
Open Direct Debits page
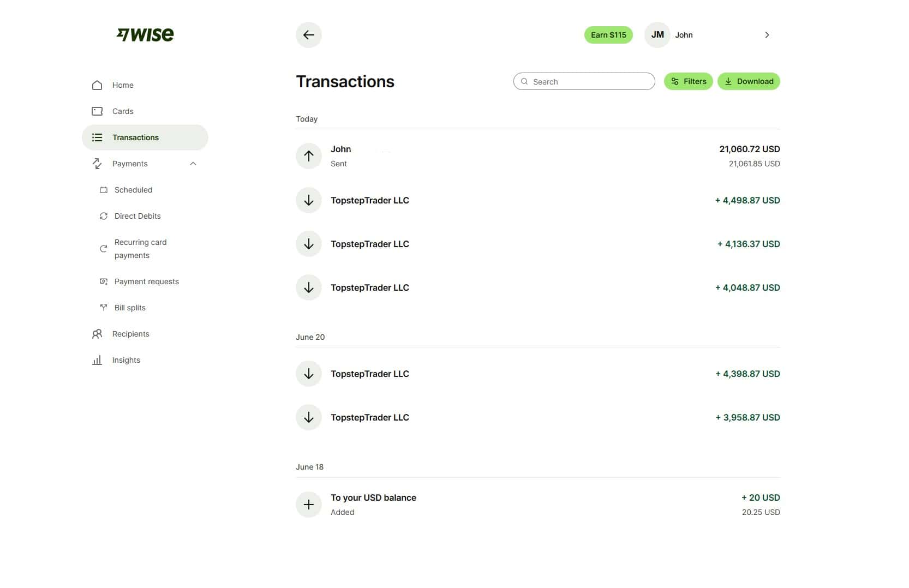(145, 216)
